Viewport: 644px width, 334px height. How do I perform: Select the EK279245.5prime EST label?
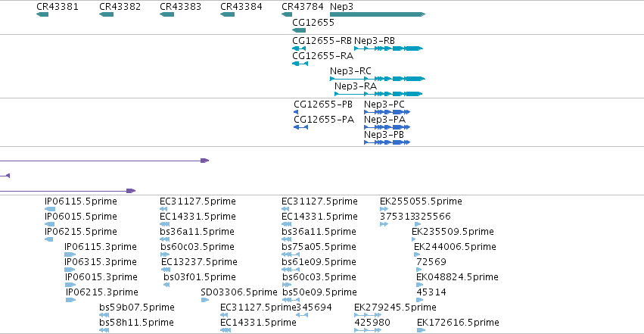pos(396,307)
